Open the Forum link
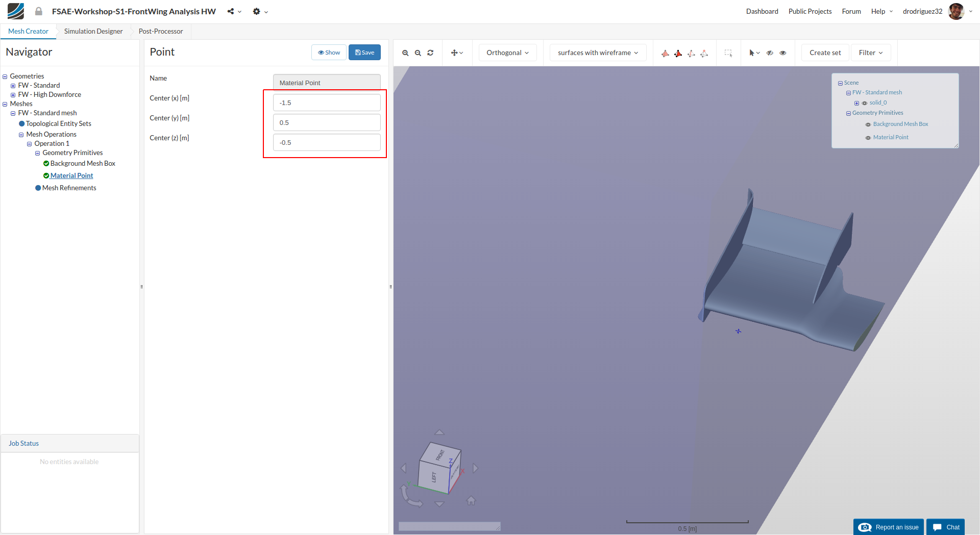The height and width of the screenshot is (535, 980). pyautogui.click(x=851, y=11)
